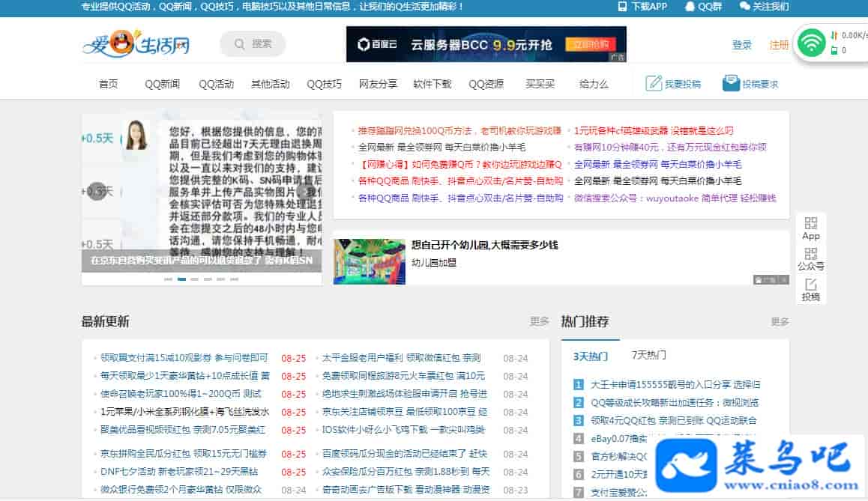
Task: Open 投稿要求 envelope icon
Action: 731,83
